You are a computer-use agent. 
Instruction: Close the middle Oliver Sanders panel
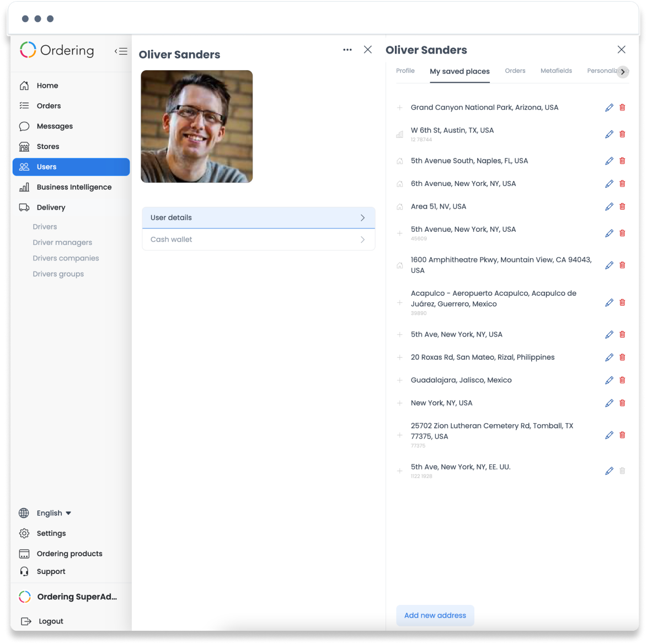coord(368,50)
